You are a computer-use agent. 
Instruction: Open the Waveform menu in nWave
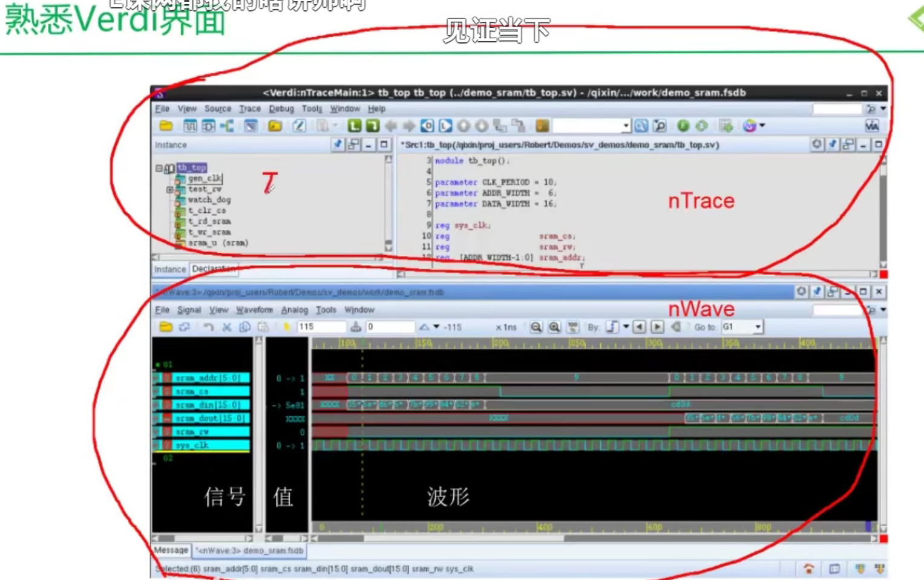point(254,309)
